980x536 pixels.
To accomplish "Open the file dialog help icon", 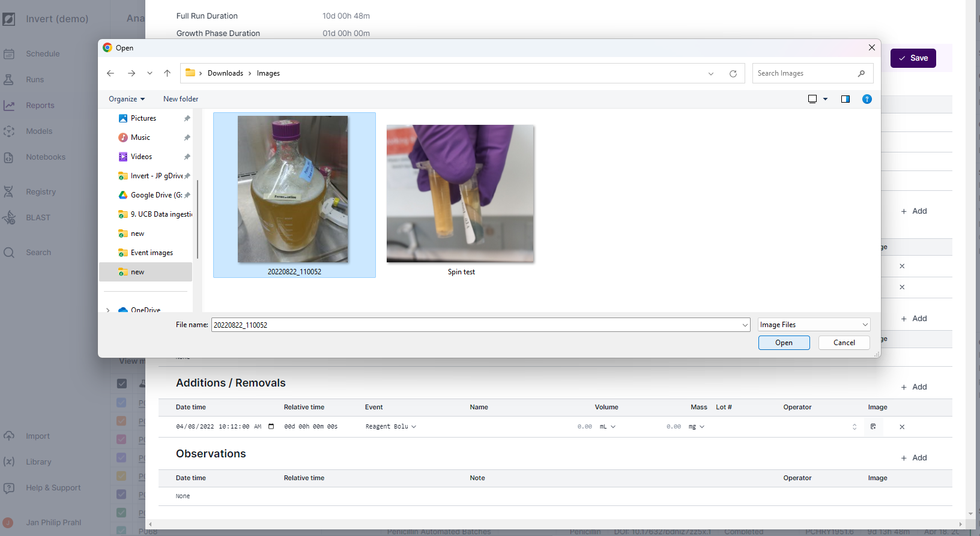I will 867,99.
